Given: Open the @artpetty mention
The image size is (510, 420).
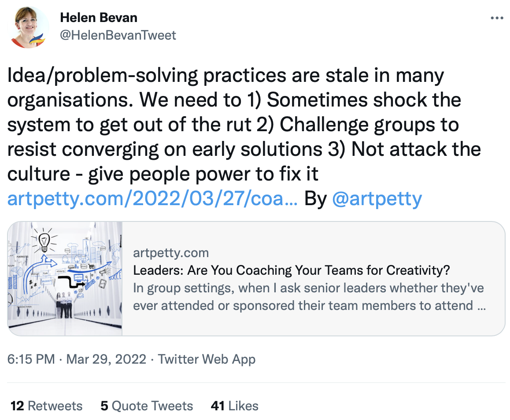Looking at the screenshot, I should [377, 198].
